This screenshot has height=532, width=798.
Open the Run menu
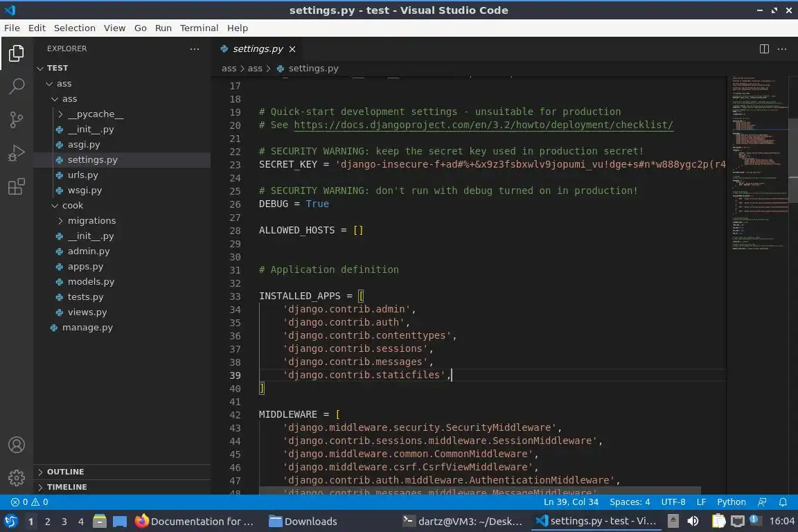click(x=163, y=28)
